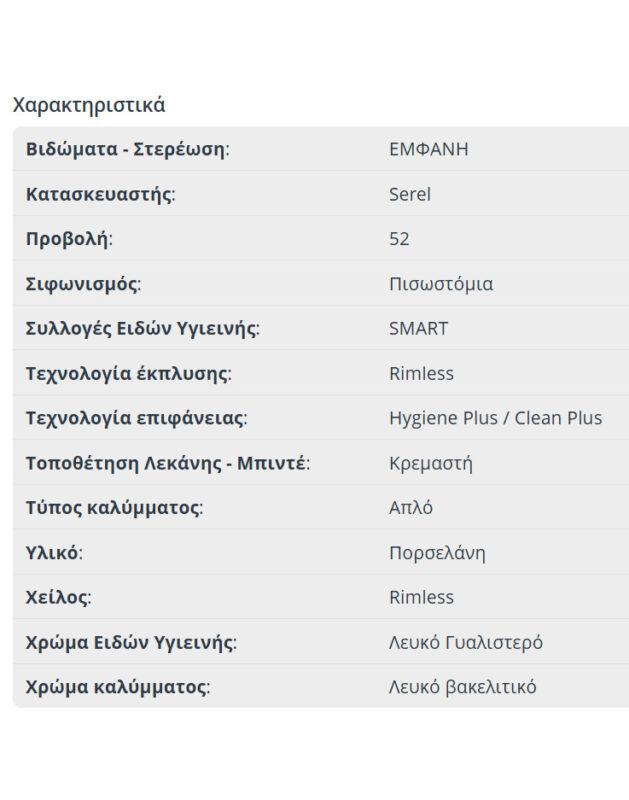Click the Συλλογές Ειδών Υγιεινής label
Viewport: 629px width, 800px height.
tap(142, 328)
